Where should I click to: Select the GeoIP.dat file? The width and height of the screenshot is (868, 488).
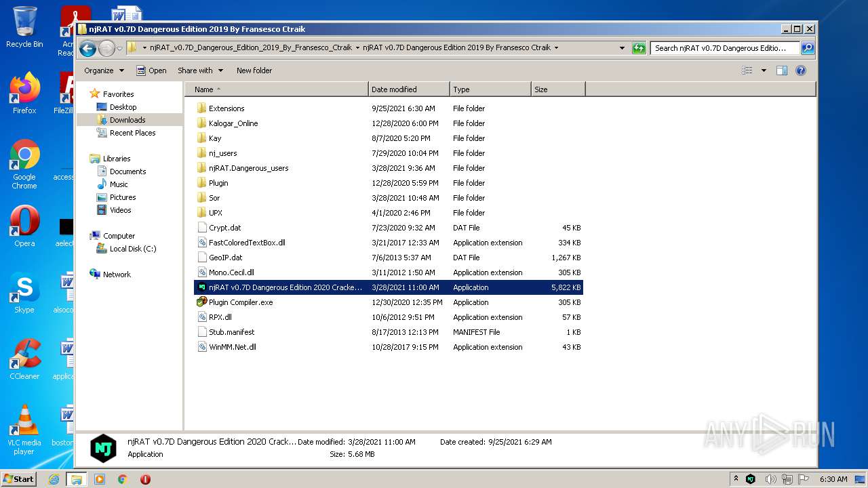388,258
